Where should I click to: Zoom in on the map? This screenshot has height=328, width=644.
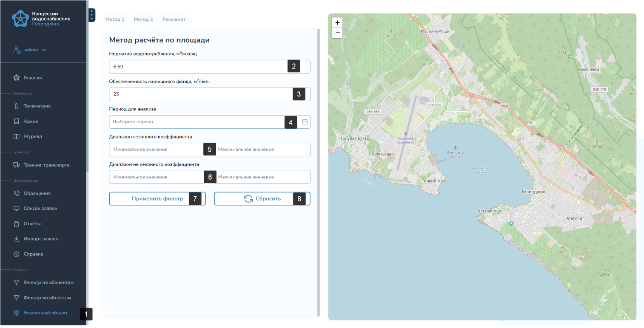(x=337, y=23)
